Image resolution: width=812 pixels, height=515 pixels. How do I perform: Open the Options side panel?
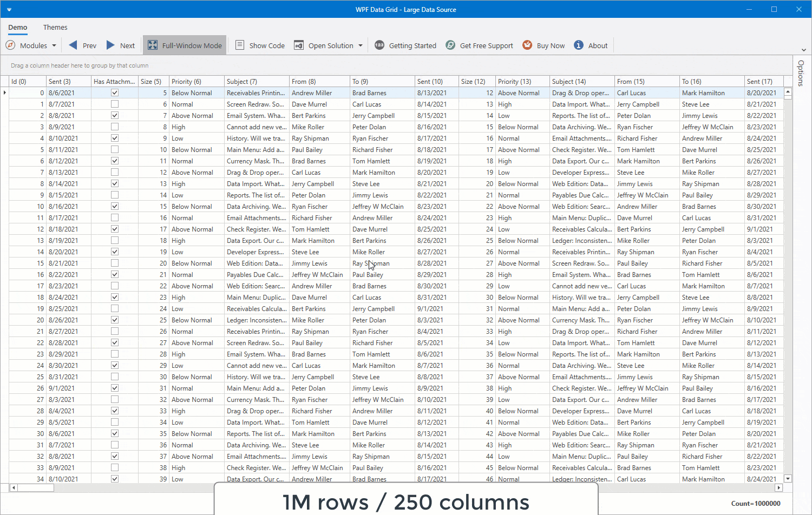[x=801, y=73]
